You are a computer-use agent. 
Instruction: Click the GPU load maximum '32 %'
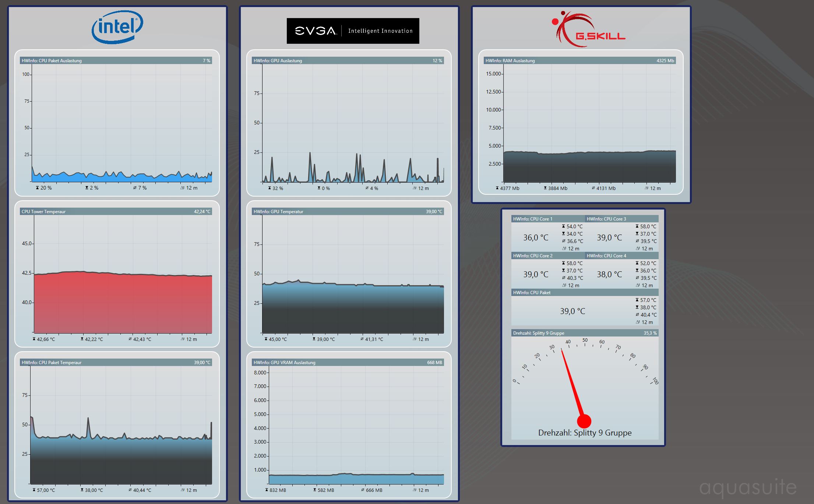pyautogui.click(x=278, y=188)
